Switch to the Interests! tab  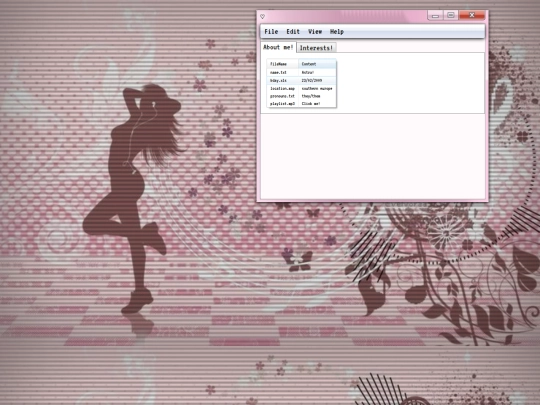316,48
